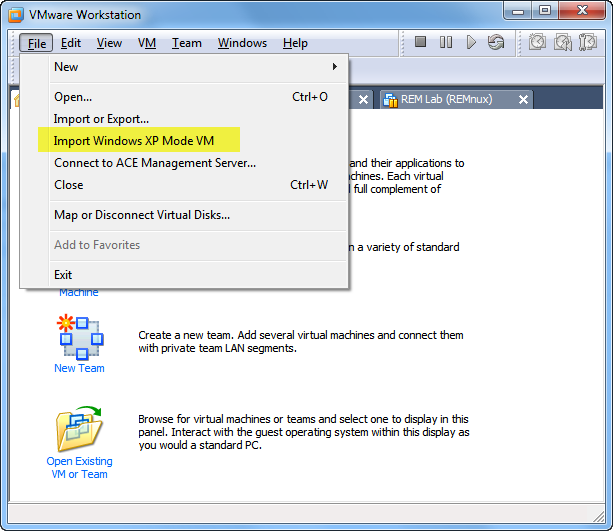This screenshot has height=531, width=613.
Task: Open the File menu
Action: (36, 43)
